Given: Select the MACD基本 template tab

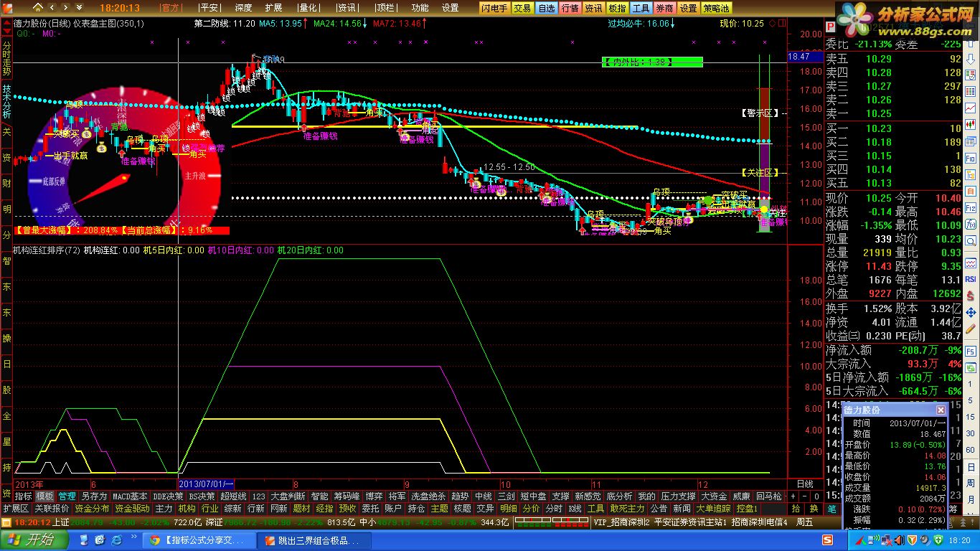Looking at the screenshot, I should pos(130,496).
